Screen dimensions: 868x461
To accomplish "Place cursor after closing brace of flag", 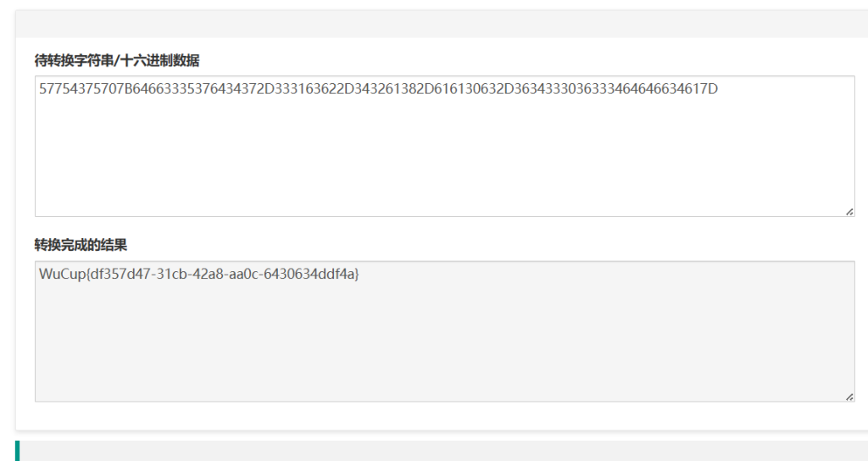I will [360, 274].
